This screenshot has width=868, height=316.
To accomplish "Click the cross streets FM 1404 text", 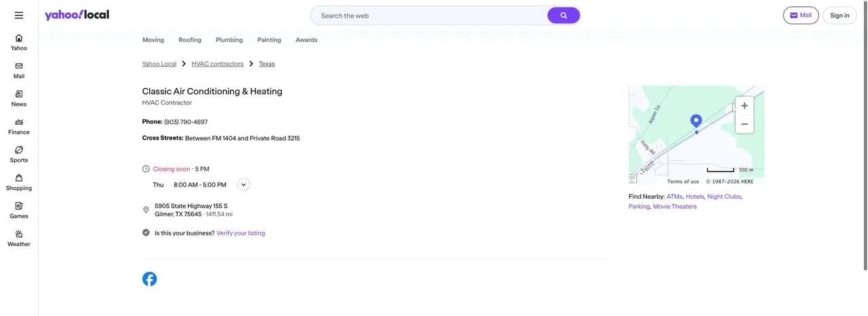I will click(242, 138).
